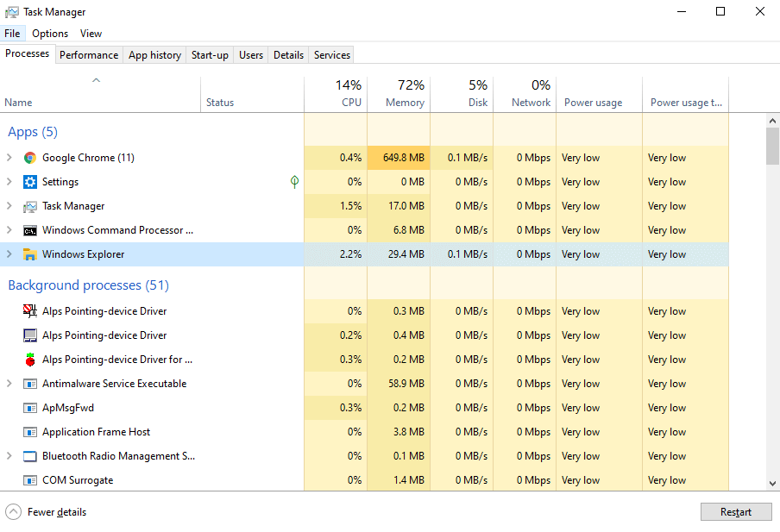The height and width of the screenshot is (532, 780).
Task: Select the Google Chrome app icon
Action: point(28,157)
